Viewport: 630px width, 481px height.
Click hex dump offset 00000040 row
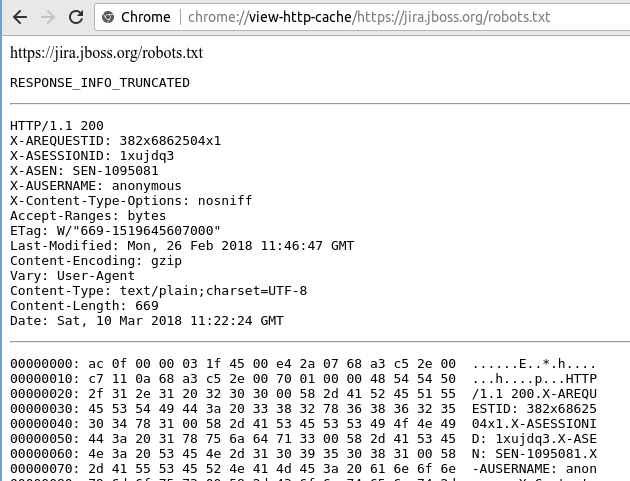(x=303, y=424)
